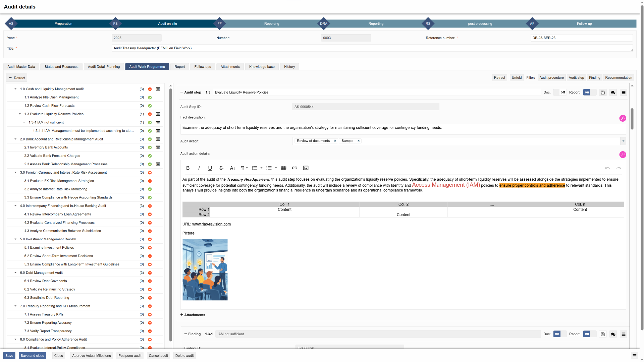The image size is (644, 362).
Task: Click pink magic wand beside Fact description
Action: click(623, 118)
